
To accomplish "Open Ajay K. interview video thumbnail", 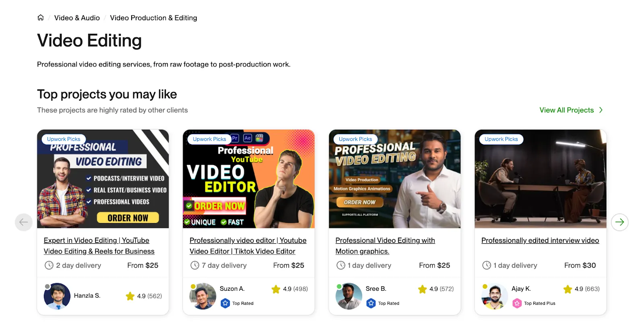I will pos(541,179).
